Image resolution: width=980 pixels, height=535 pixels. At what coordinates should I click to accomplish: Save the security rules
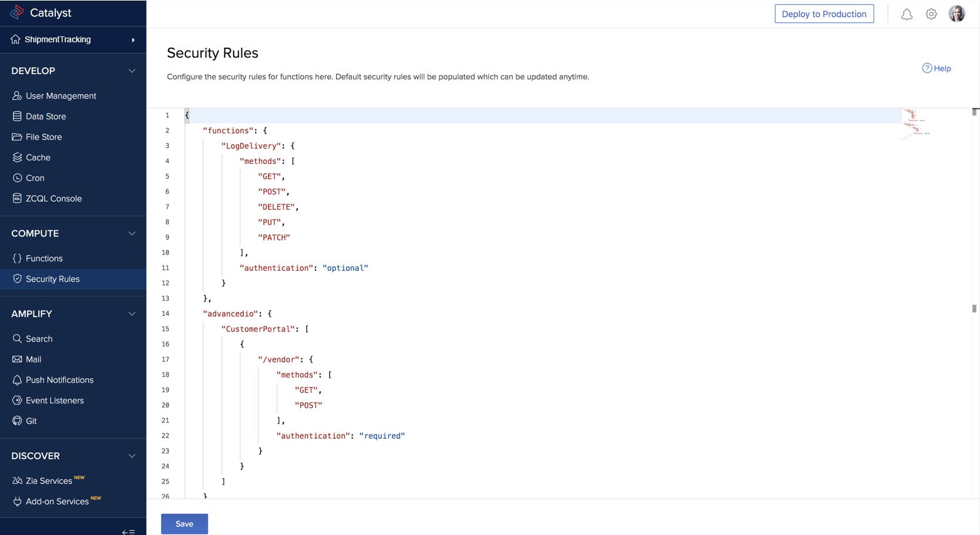point(184,523)
